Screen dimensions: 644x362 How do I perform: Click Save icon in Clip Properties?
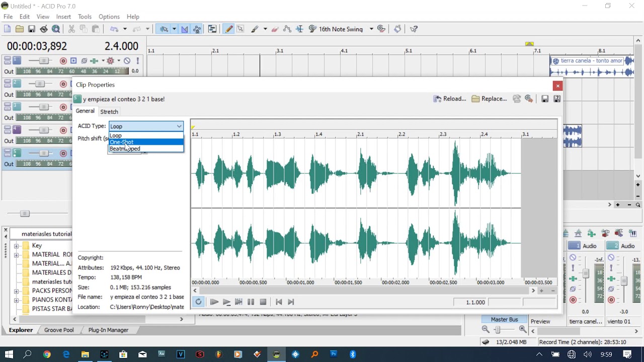[545, 99]
